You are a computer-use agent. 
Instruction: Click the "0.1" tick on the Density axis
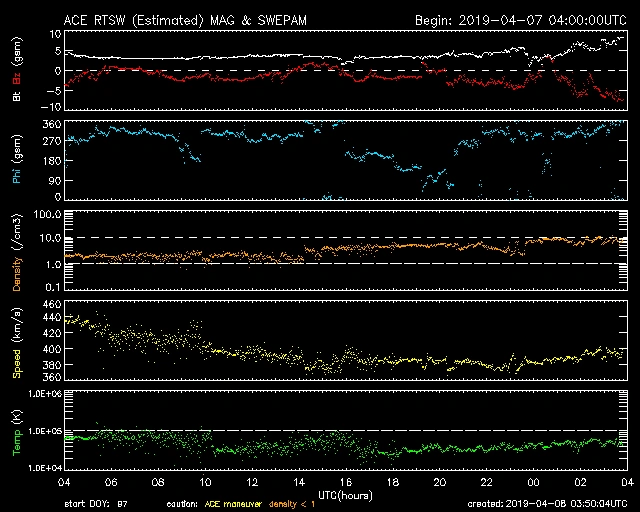(x=53, y=287)
